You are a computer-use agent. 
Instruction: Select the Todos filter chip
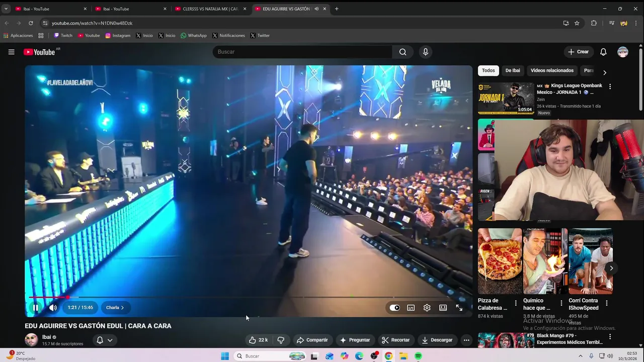pos(489,70)
